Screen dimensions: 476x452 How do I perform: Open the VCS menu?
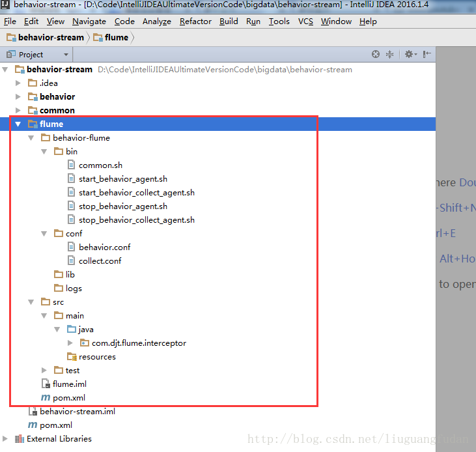click(x=305, y=21)
